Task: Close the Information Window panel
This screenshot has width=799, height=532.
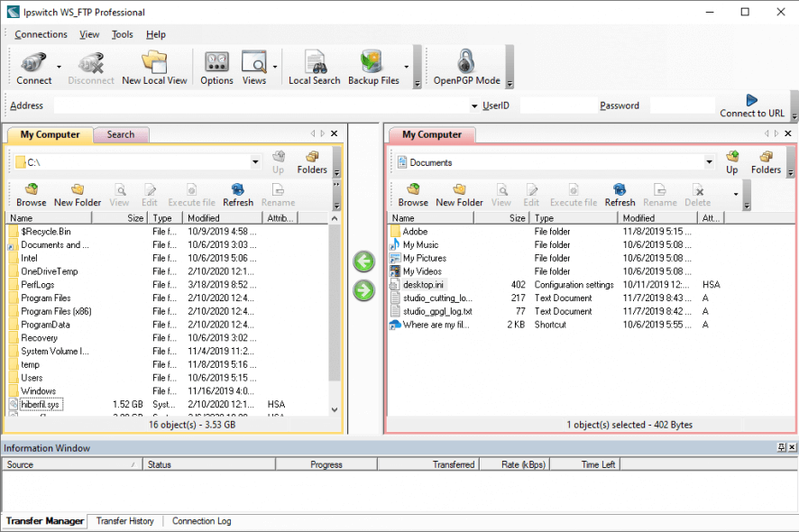Action: [x=792, y=447]
